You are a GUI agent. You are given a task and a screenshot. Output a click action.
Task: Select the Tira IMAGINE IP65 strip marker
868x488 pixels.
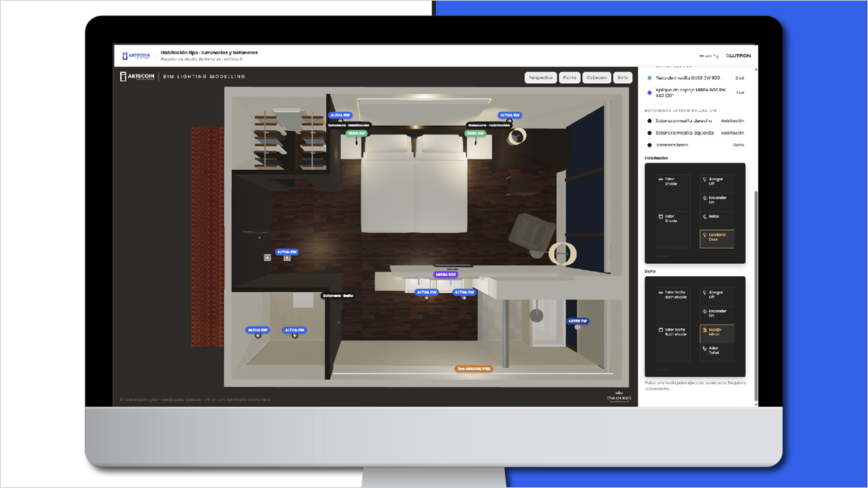(x=473, y=369)
